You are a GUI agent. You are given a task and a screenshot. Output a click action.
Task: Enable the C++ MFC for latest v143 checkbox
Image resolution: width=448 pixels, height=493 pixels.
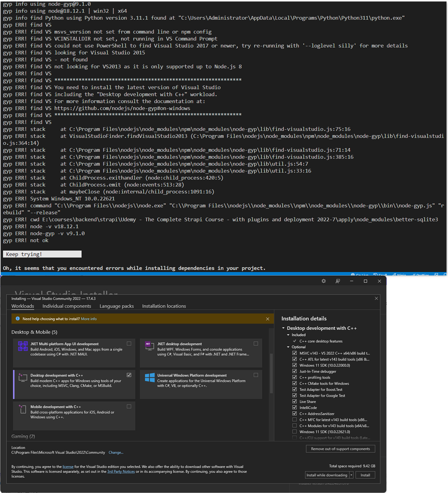coord(294,419)
